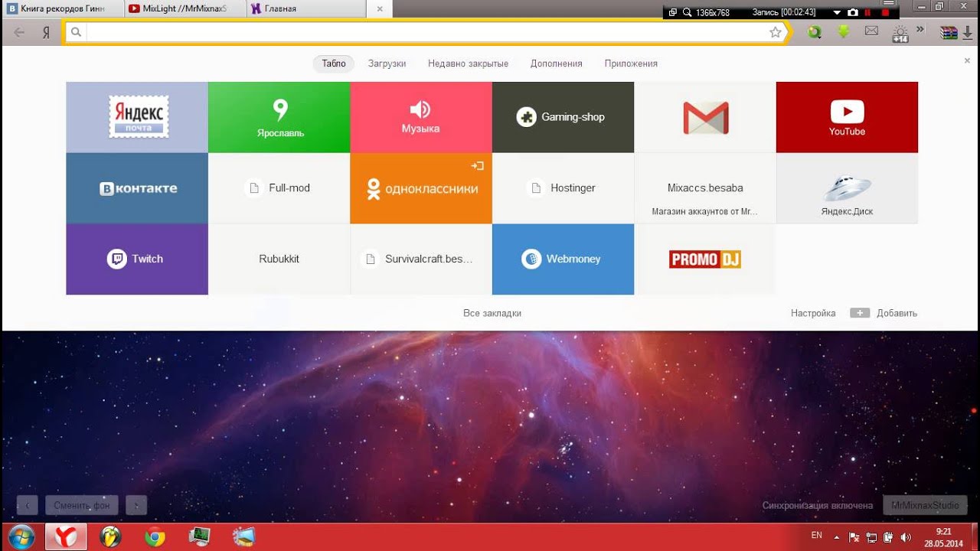Open the Survivalcraft.bes... tile

[x=421, y=259]
